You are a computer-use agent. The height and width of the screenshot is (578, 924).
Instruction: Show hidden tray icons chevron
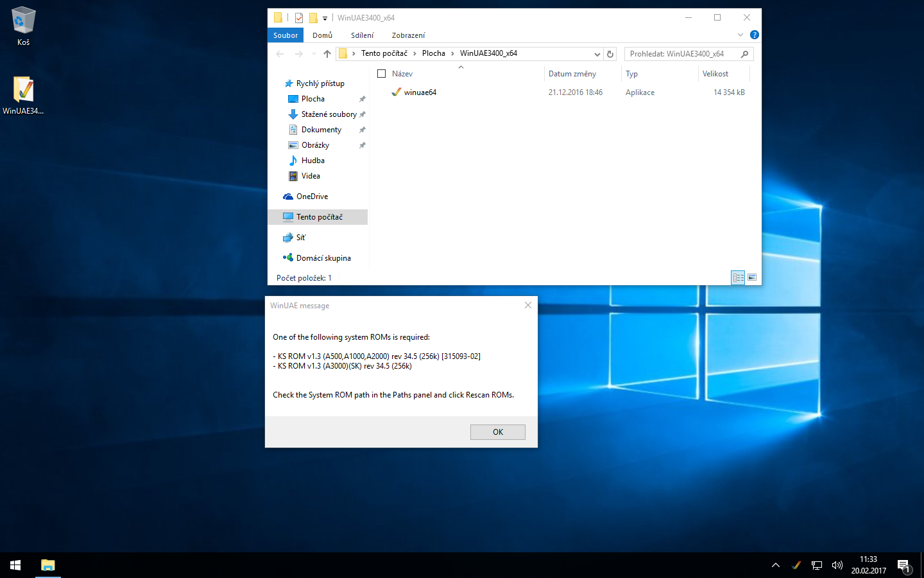[776, 565]
